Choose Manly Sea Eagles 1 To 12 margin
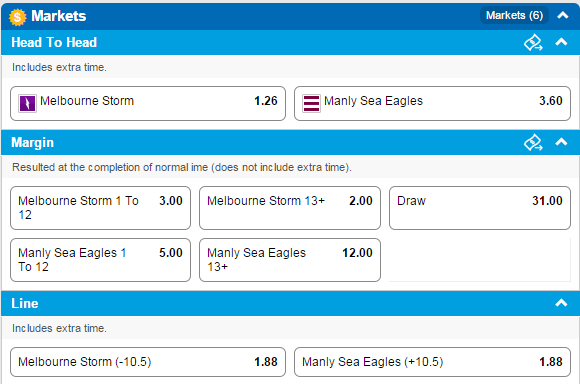This screenshot has width=580, height=384. click(x=101, y=260)
